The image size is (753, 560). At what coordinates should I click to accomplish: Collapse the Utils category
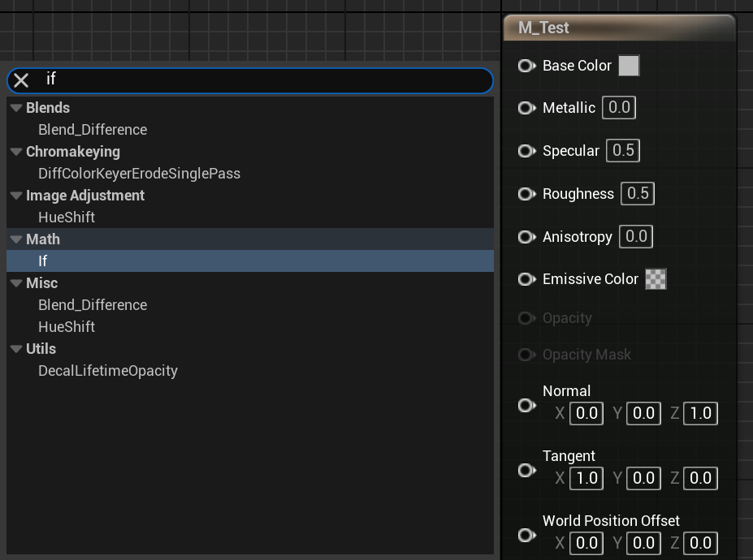(16, 349)
